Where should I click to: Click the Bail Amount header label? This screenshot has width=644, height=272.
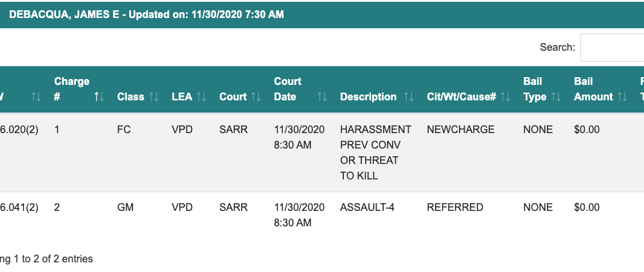pos(593,89)
